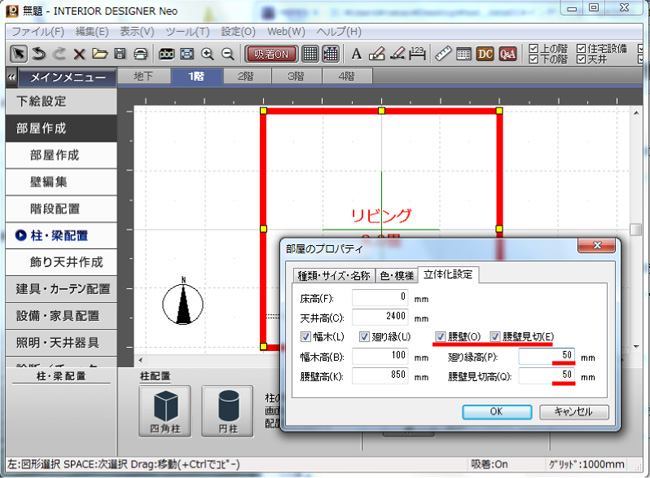Collapse the main menu panel with the chevron
Viewport: 650px width, 478px height.
[x=10, y=77]
